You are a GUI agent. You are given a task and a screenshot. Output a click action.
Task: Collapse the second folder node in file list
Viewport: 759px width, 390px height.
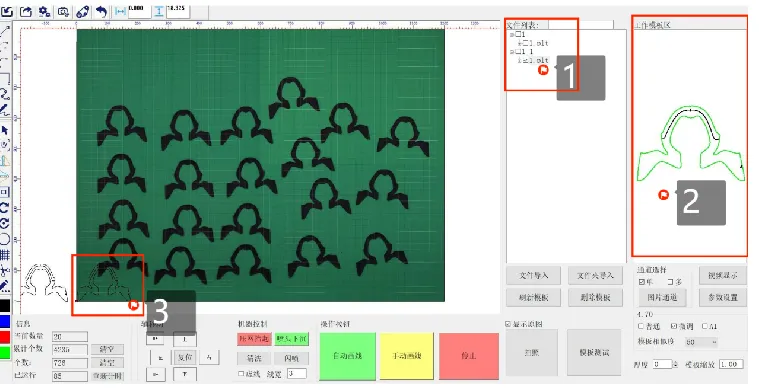coord(512,51)
